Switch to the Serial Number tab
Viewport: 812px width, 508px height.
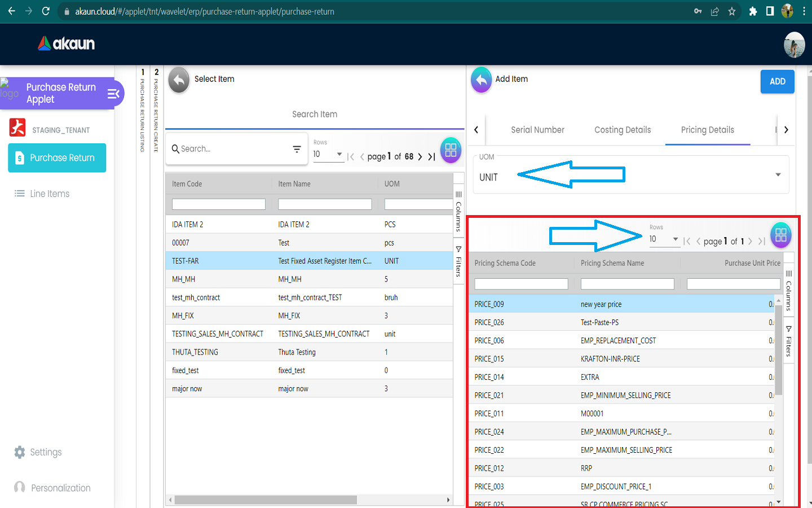[x=537, y=130]
